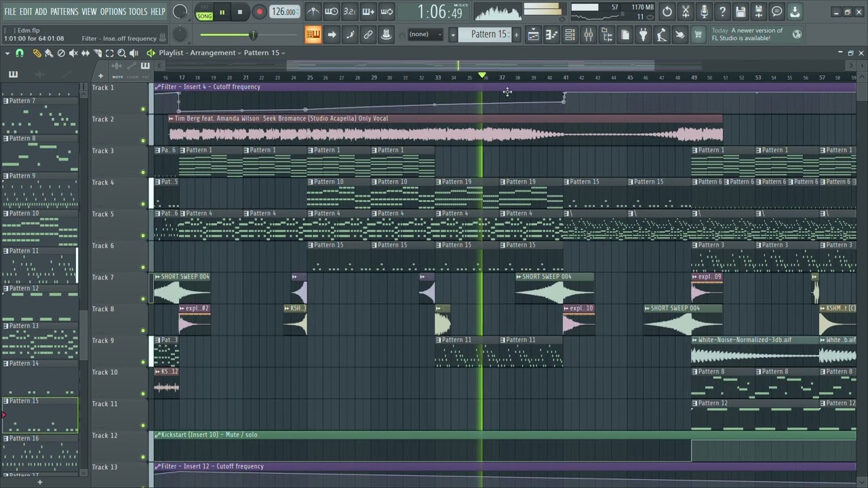
Task: Select the Delete tool in playlist toolbar
Action: pyautogui.click(x=61, y=53)
